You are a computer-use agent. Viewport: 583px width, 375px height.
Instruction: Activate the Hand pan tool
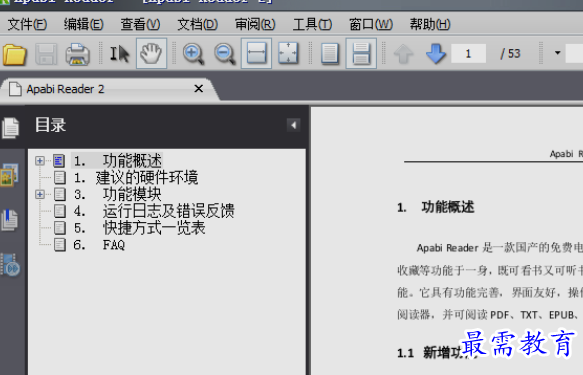[x=151, y=54]
